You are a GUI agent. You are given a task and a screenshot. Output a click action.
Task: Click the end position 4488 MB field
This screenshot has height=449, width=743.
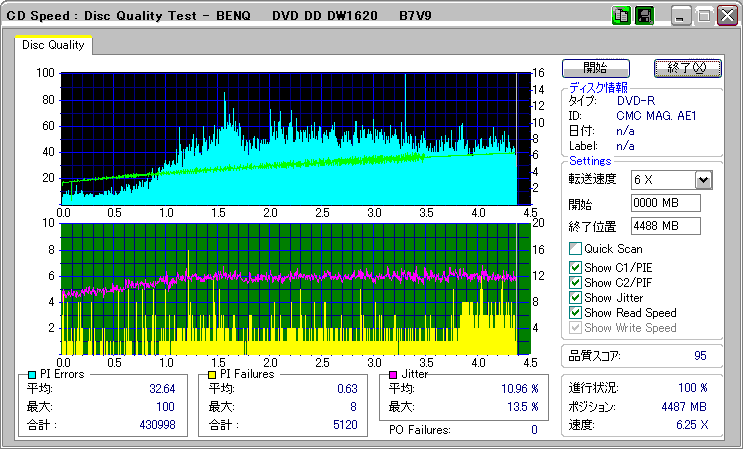point(666,226)
